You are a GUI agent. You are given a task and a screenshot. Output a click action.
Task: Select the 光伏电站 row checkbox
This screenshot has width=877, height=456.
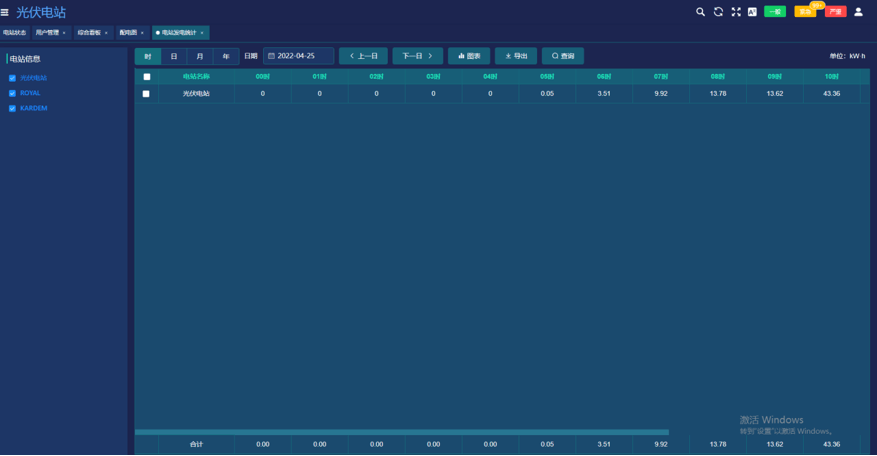pos(146,94)
